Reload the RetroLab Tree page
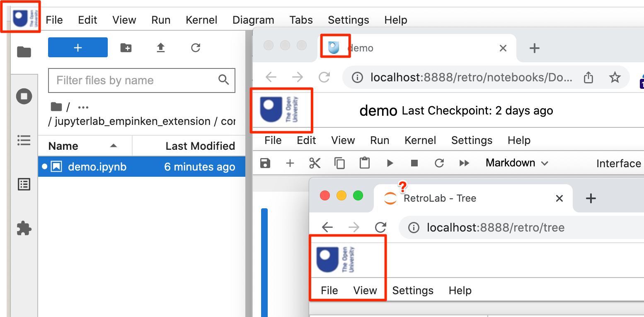644x317 pixels. (x=380, y=227)
